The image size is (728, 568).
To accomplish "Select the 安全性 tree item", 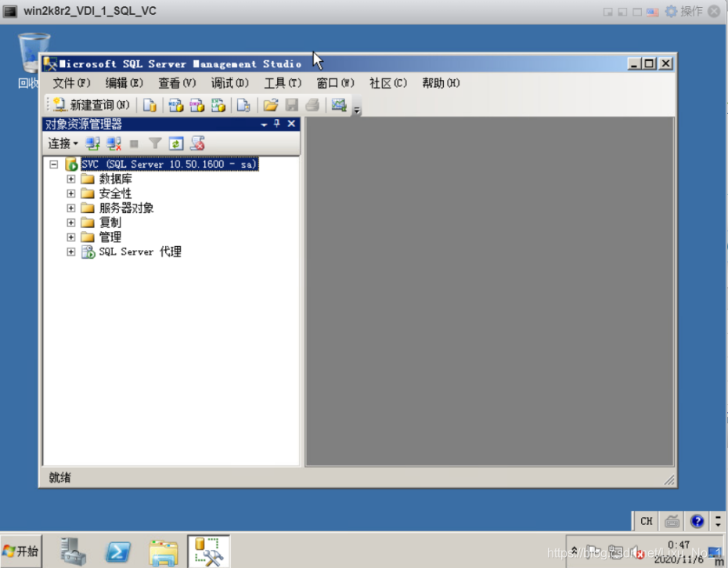I will [x=116, y=194].
